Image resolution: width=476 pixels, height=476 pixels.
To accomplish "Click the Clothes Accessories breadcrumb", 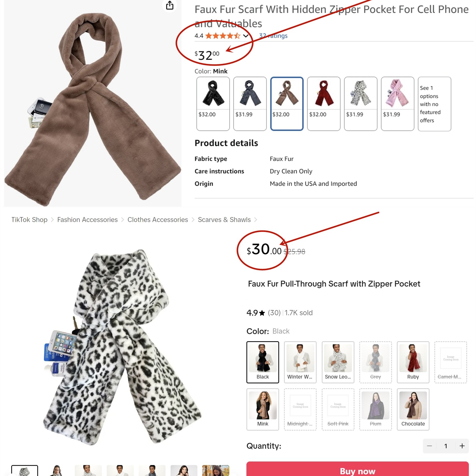I will (x=158, y=220).
